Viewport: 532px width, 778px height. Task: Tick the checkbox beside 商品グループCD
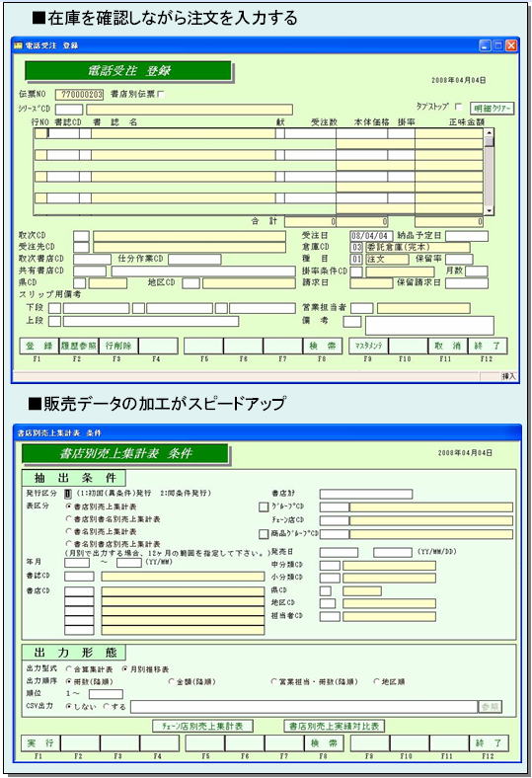pyautogui.click(x=264, y=534)
